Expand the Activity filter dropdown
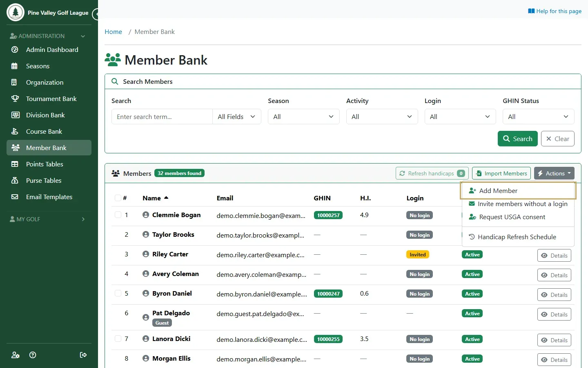Image resolution: width=588 pixels, height=368 pixels. (382, 117)
